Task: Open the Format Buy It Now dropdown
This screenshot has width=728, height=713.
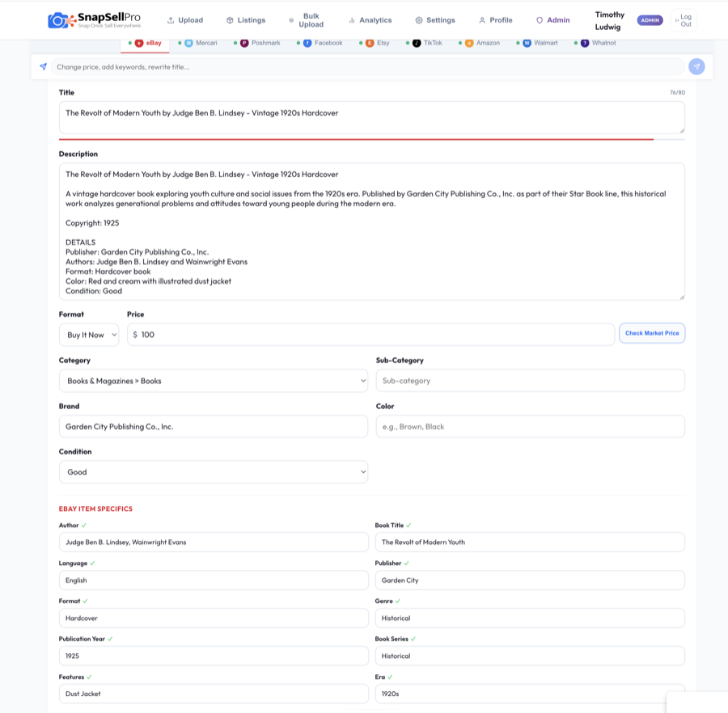Action: (x=89, y=335)
